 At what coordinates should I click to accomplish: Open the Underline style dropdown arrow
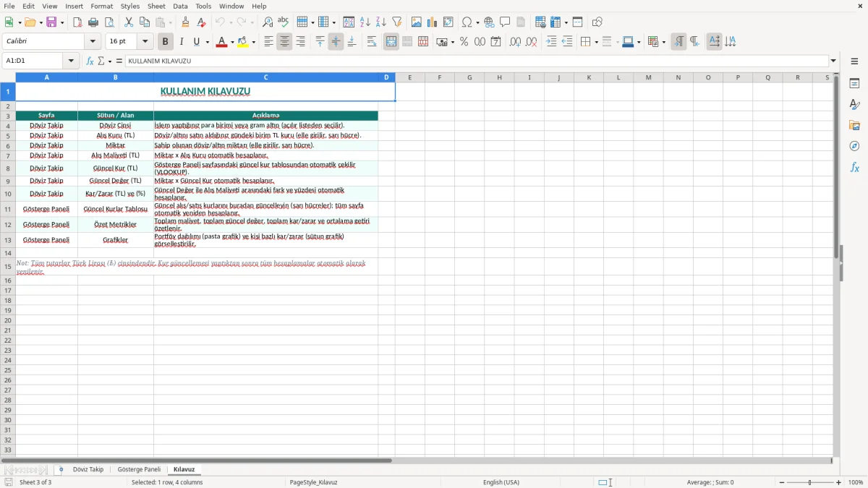tap(207, 42)
